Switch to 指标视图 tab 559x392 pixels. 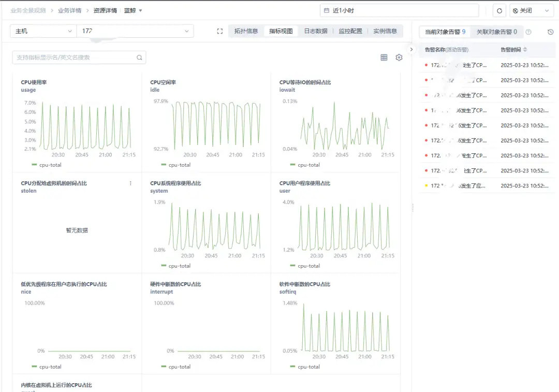[x=281, y=31]
